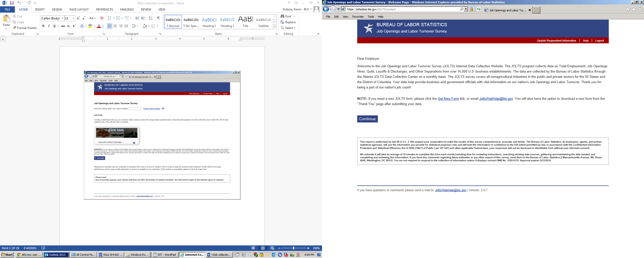Click the security lock icon beside address bar
Viewport: 644px width, 258px height.
click(x=471, y=9)
